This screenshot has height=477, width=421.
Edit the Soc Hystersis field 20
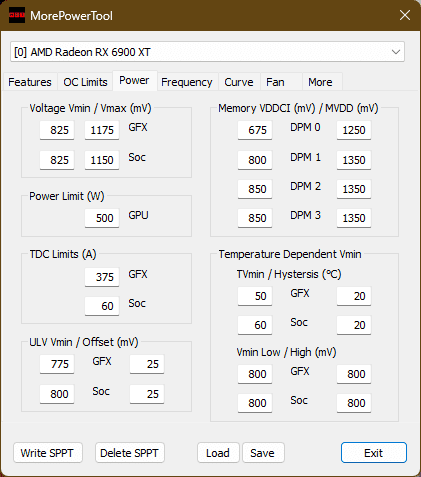point(354,325)
